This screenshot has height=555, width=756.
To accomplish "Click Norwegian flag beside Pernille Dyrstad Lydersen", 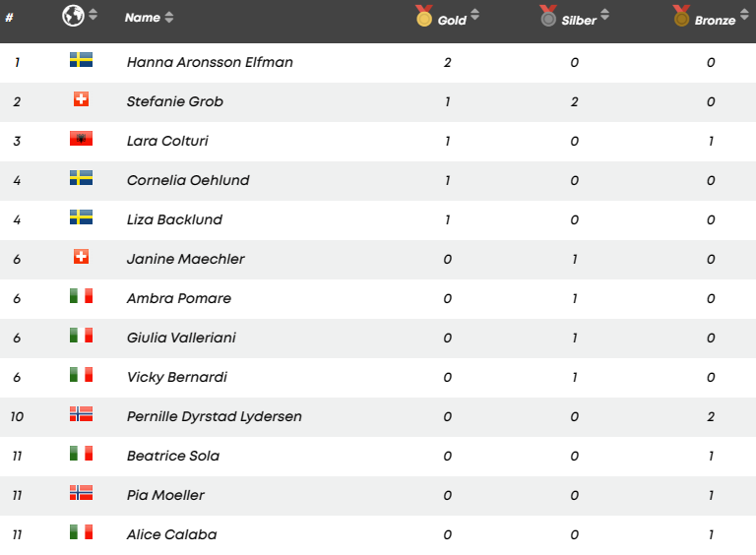I will coord(81,414).
